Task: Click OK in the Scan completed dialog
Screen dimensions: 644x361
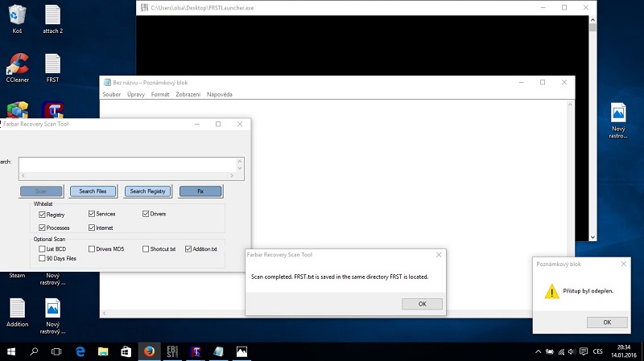Action: coord(423,304)
